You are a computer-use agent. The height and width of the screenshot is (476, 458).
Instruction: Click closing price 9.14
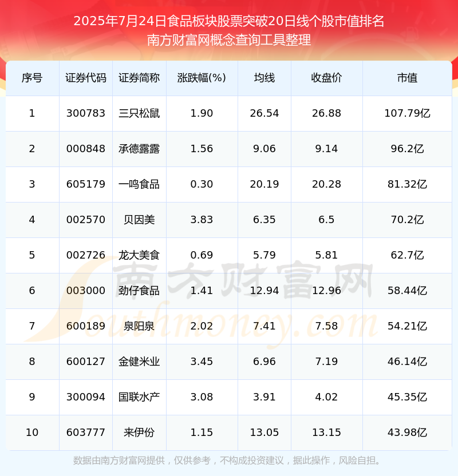(x=326, y=149)
